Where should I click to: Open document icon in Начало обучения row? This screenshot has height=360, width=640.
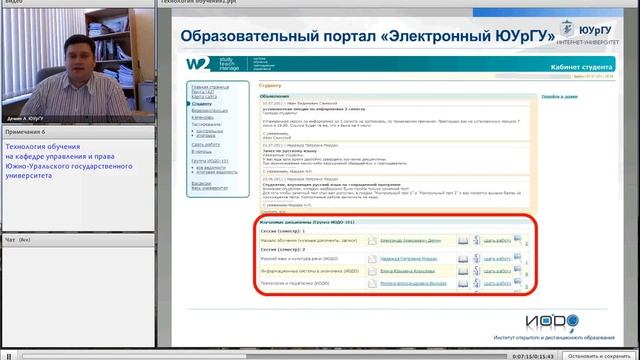[x=372, y=241]
